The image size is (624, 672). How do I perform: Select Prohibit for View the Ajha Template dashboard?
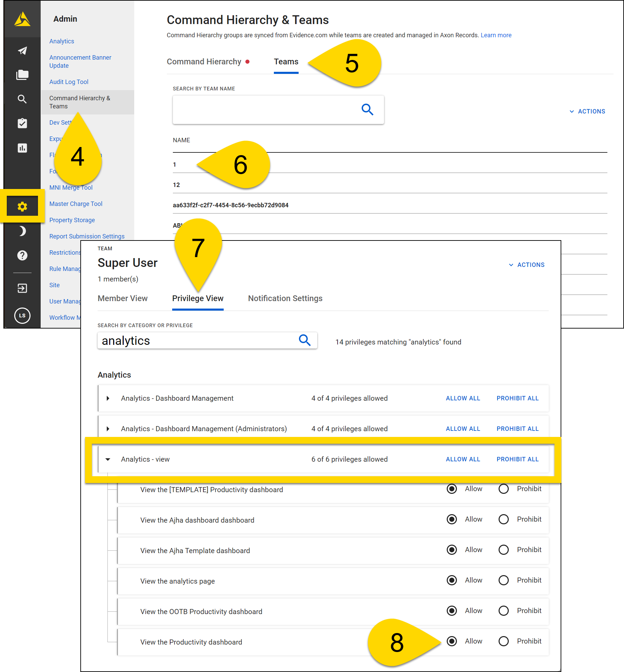pos(504,550)
